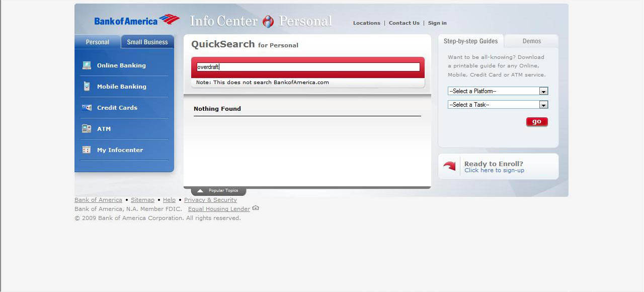Select the Step-by-step Guides tab
Screen dimensions: 644x292
pos(470,41)
